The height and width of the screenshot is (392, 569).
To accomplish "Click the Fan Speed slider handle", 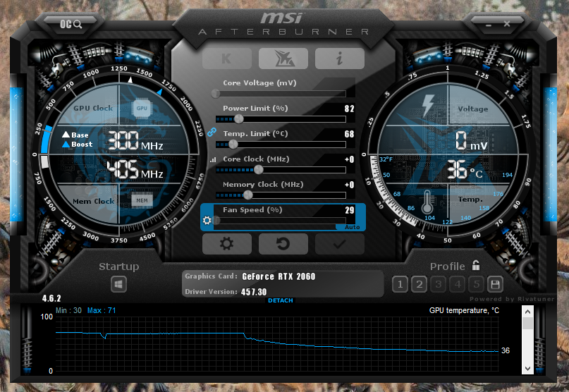I will click(216, 220).
